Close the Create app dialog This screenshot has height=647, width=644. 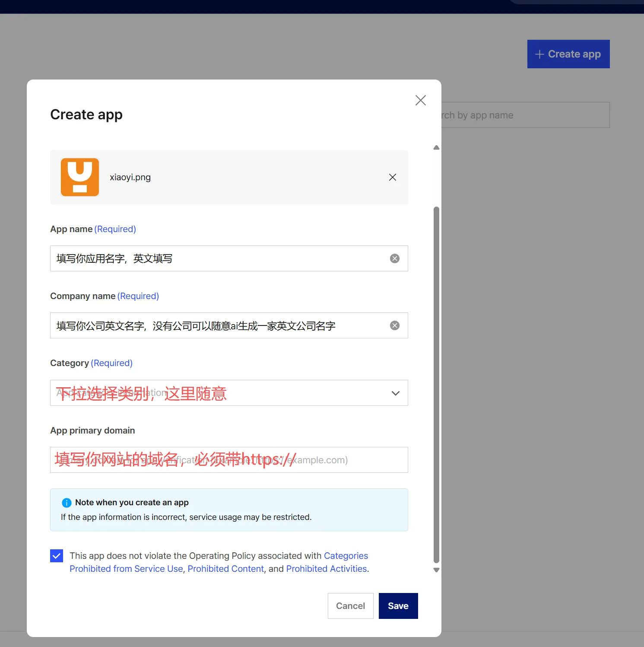click(420, 100)
